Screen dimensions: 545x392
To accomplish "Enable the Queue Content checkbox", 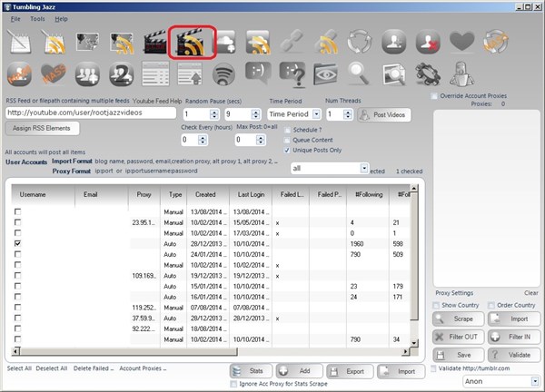I will (x=287, y=141).
